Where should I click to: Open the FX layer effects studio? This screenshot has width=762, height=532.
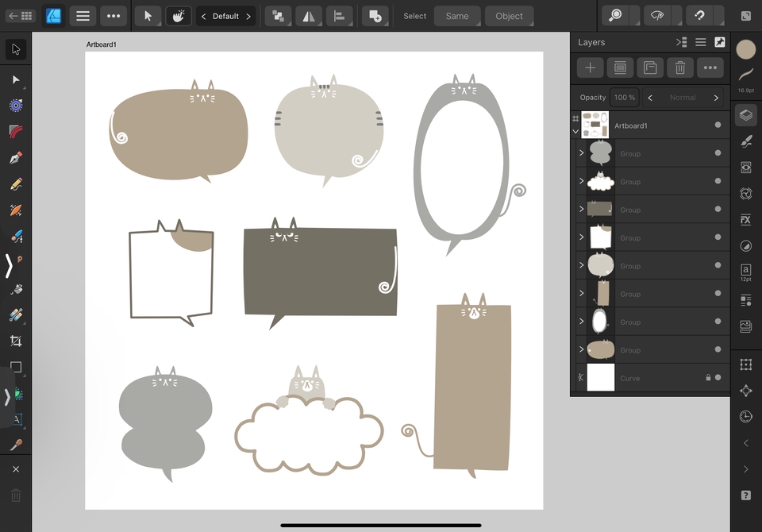(x=746, y=219)
